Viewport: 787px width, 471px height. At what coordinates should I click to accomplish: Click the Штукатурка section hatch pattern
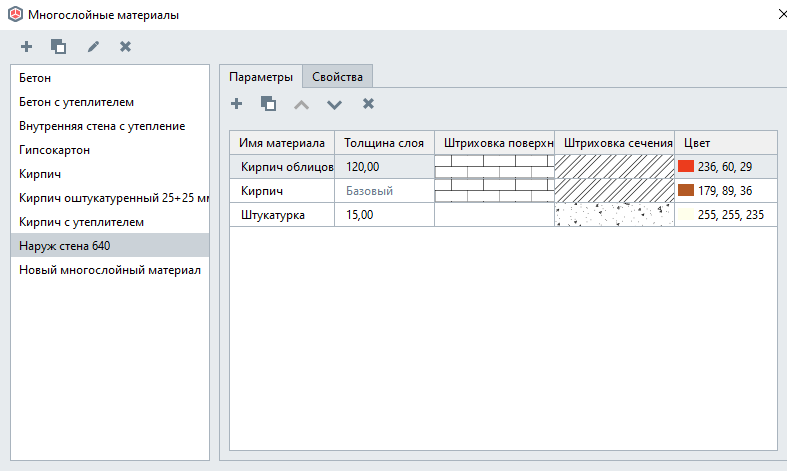click(x=614, y=214)
